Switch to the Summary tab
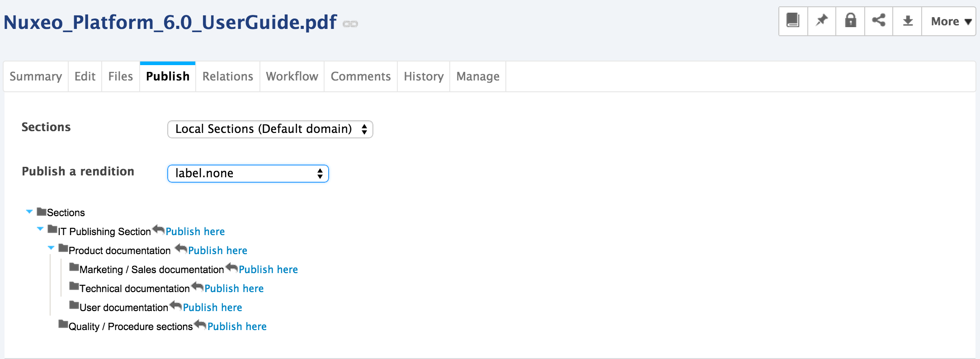The image size is (980, 359). pos(36,76)
